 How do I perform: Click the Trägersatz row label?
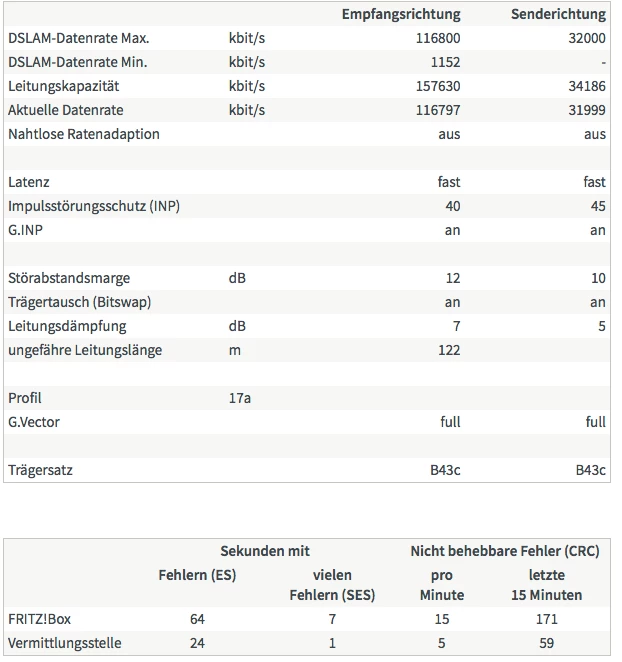pyautogui.click(x=40, y=469)
